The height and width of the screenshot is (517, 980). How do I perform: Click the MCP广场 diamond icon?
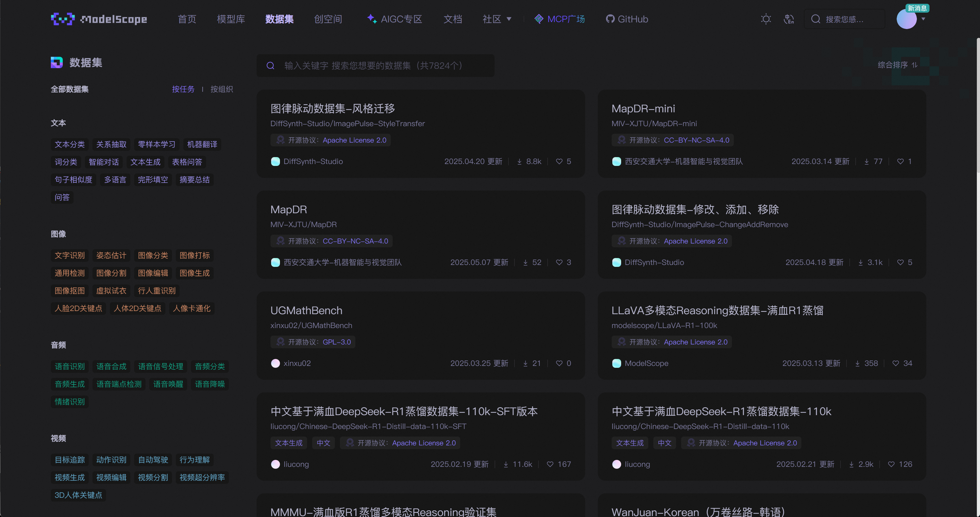[x=539, y=19]
